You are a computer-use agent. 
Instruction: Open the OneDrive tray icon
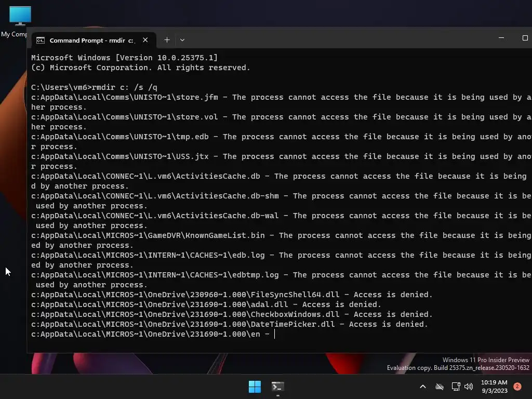click(x=440, y=387)
